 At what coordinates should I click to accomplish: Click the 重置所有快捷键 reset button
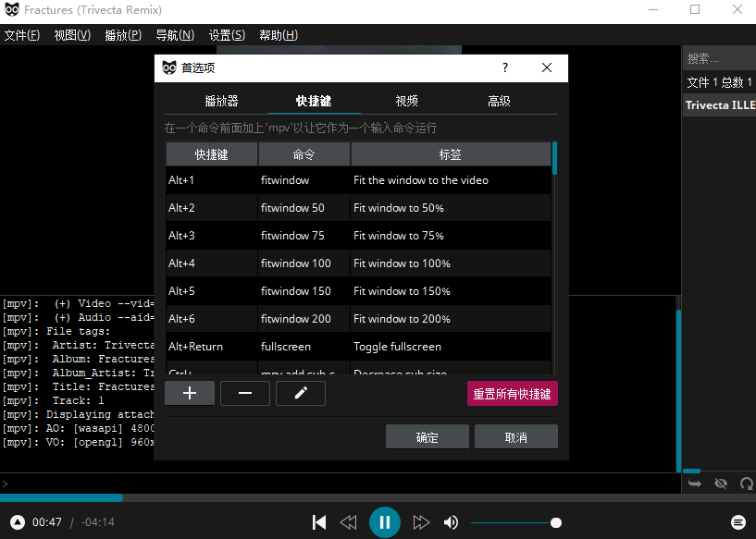[512, 394]
